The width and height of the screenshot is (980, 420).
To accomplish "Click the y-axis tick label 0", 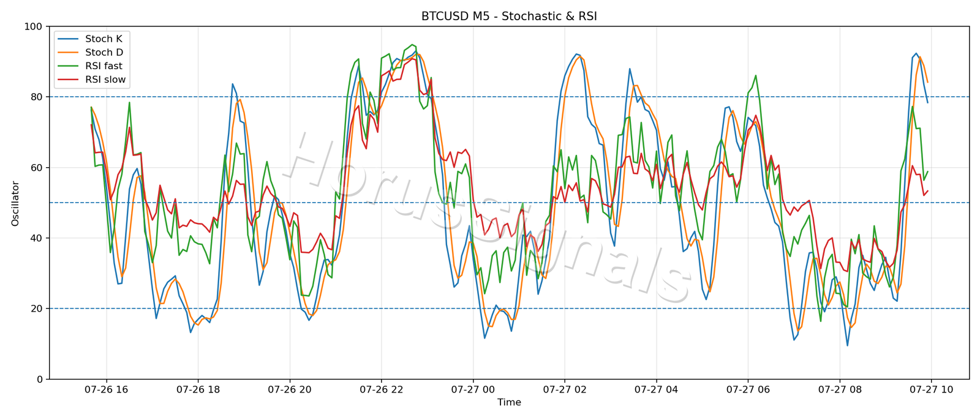I will click(x=39, y=379).
